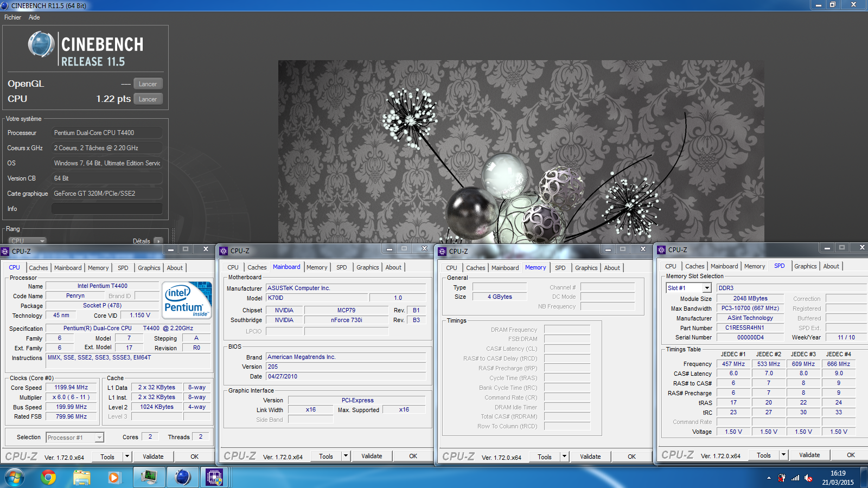This screenshot has width=868, height=488.
Task: Click the American Megatrends Inc. BIOS brand
Action: click(x=346, y=357)
